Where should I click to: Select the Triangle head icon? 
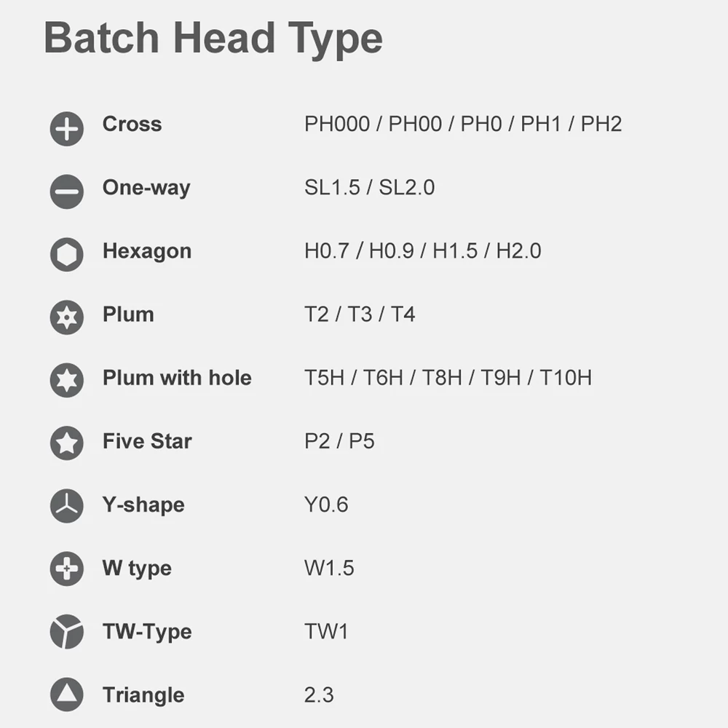coord(67,695)
